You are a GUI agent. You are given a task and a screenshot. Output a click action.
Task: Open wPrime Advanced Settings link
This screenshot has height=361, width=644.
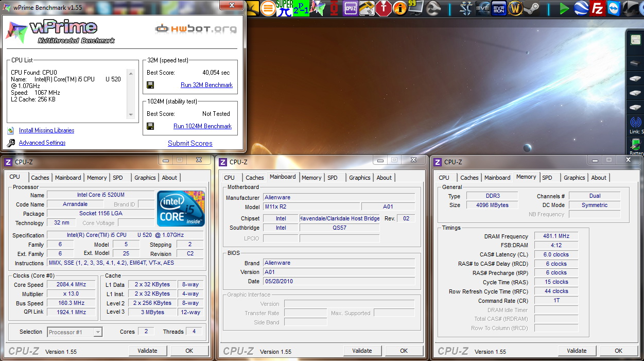[x=42, y=143]
